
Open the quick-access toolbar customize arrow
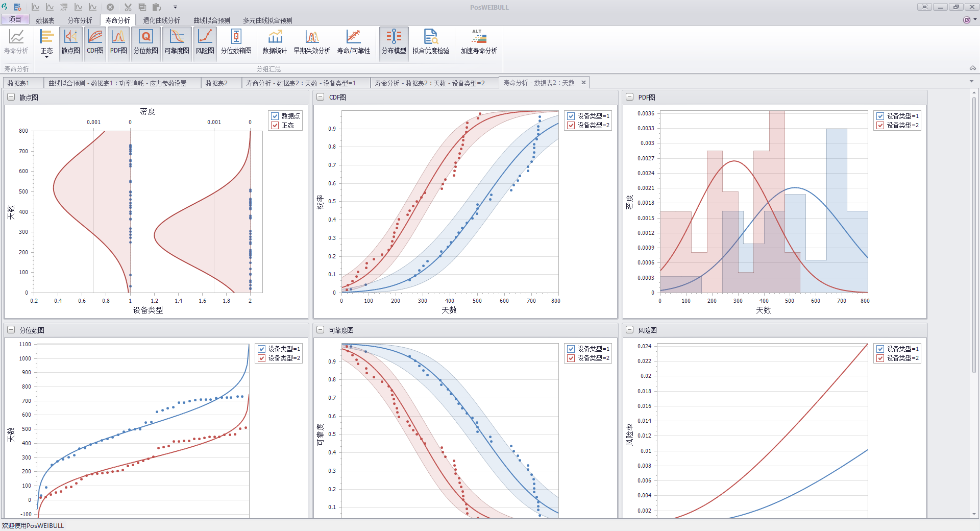pyautogui.click(x=175, y=7)
